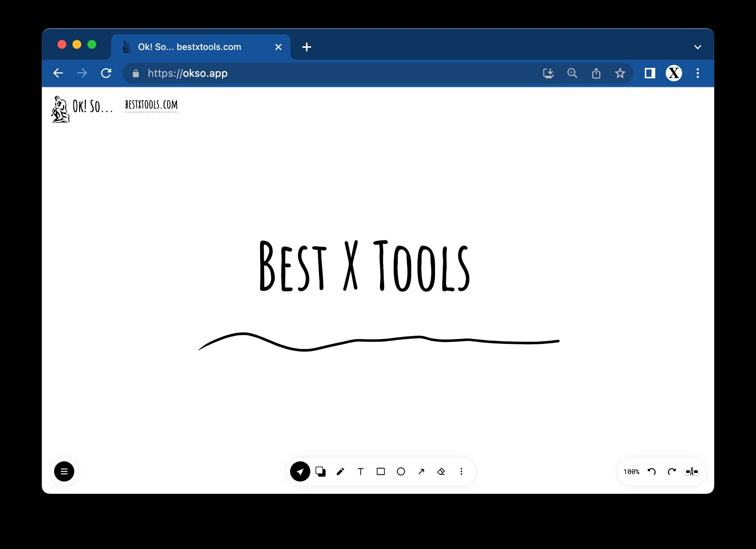Viewport: 756px width, 549px height.
Task: Click the undo arrow
Action: pos(652,472)
